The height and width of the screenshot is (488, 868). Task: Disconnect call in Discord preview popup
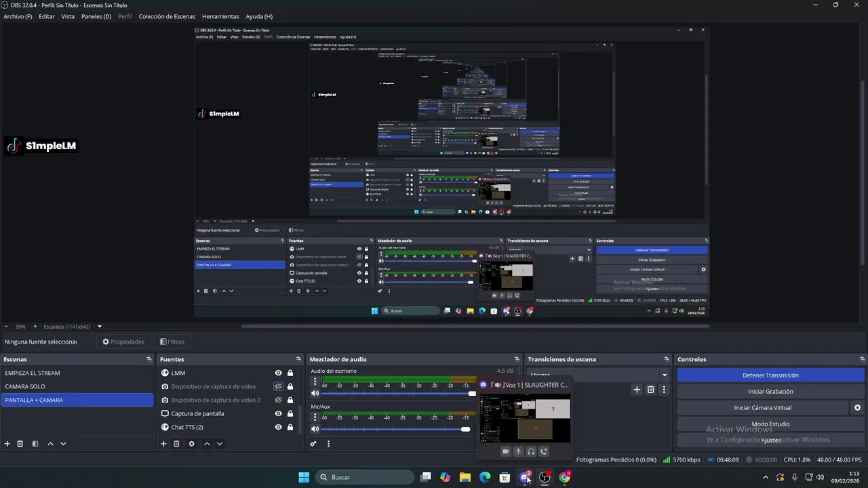point(544,451)
